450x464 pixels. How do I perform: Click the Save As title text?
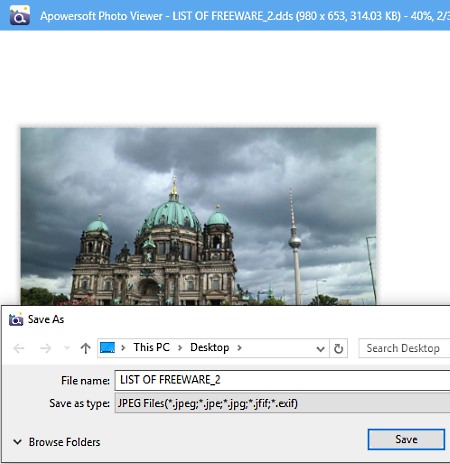point(46,319)
